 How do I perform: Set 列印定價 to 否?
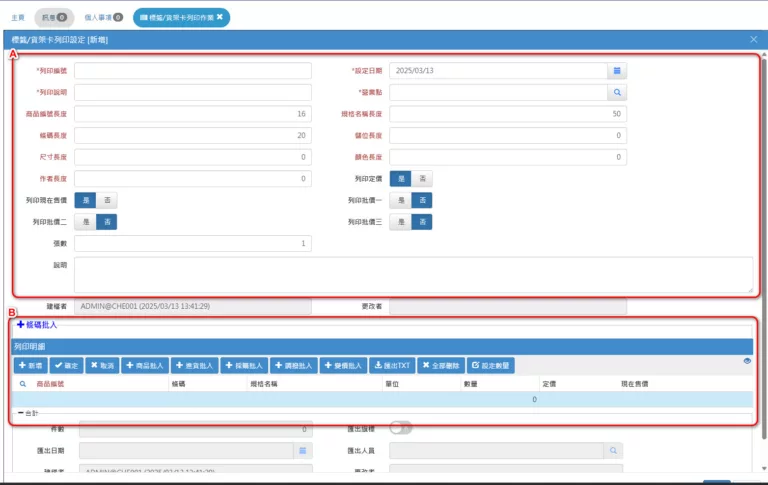tap(423, 178)
